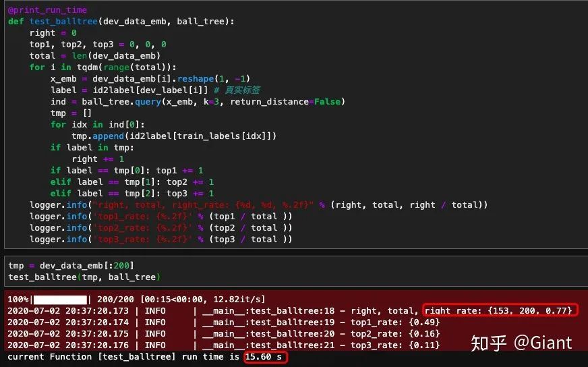588x367 pixels.
Task: Click the test_balltree function name definition
Action: [x=64, y=22]
